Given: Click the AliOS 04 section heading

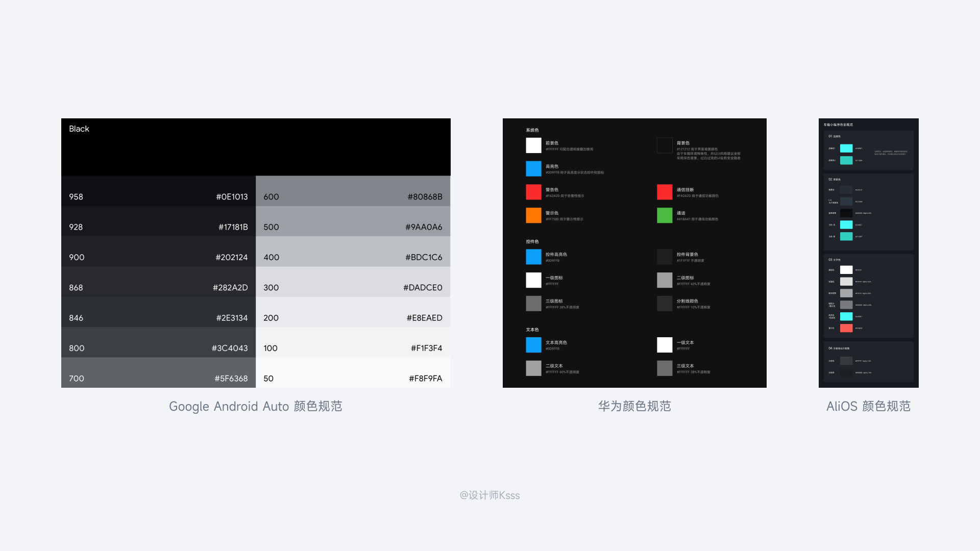Looking at the screenshot, I should [x=839, y=348].
